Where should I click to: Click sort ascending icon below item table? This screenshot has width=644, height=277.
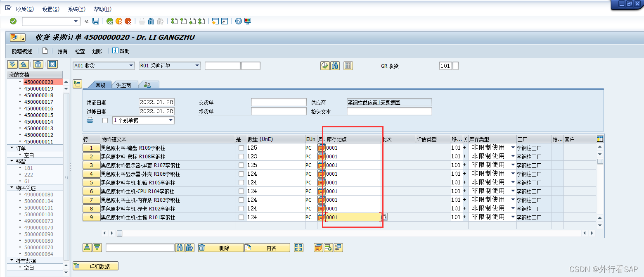87,248
